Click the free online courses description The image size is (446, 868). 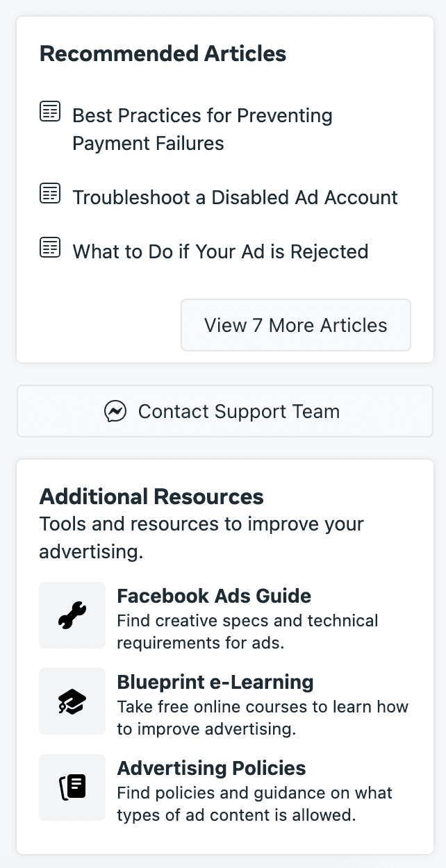click(x=263, y=718)
